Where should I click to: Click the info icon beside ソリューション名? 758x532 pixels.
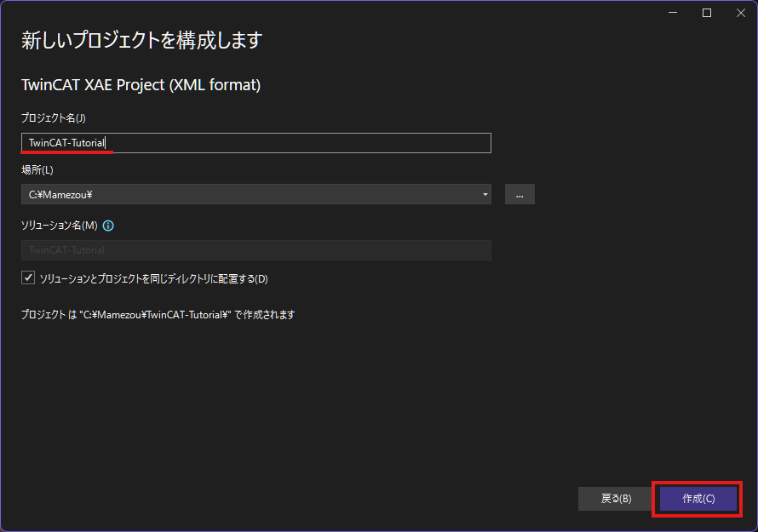[108, 226]
